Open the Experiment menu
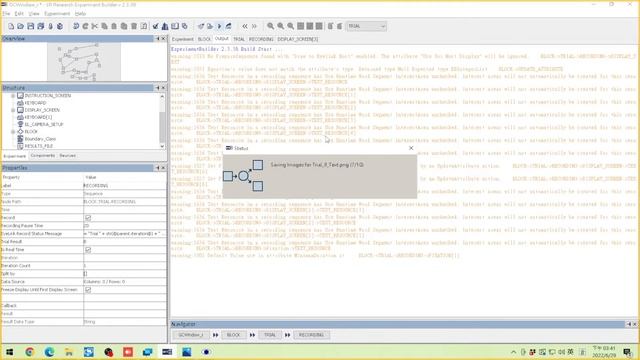640x360 pixels. 57,13
